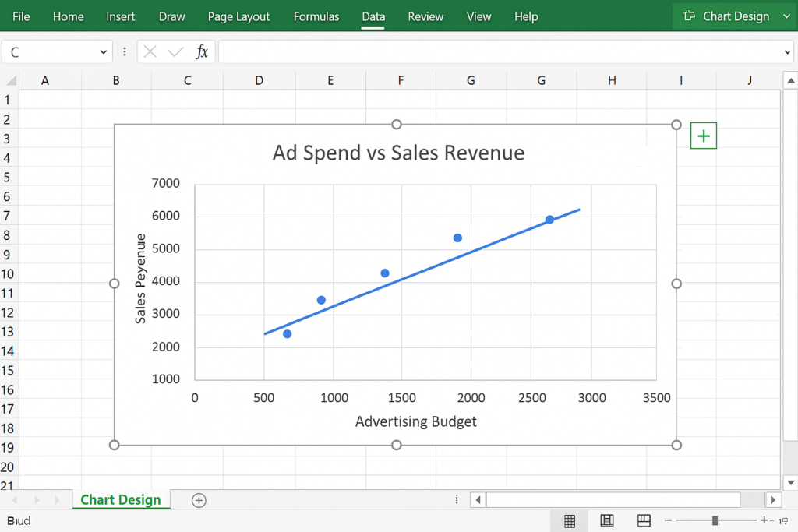The width and height of the screenshot is (798, 532).
Task: Click the enter checkmark in formula bar
Action: coord(176,52)
